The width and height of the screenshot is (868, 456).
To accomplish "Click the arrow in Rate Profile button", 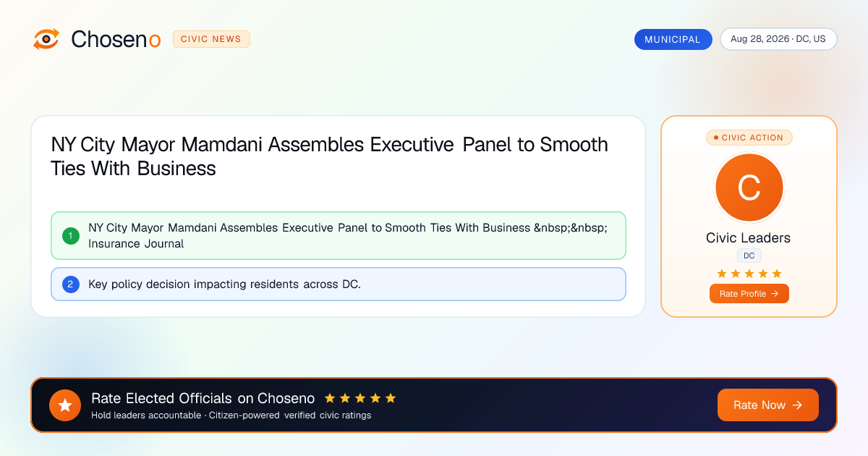I will [x=775, y=294].
